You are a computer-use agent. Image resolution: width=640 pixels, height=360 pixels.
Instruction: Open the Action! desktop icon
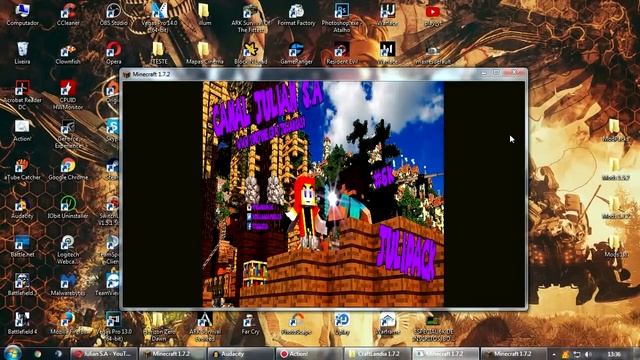[22, 131]
